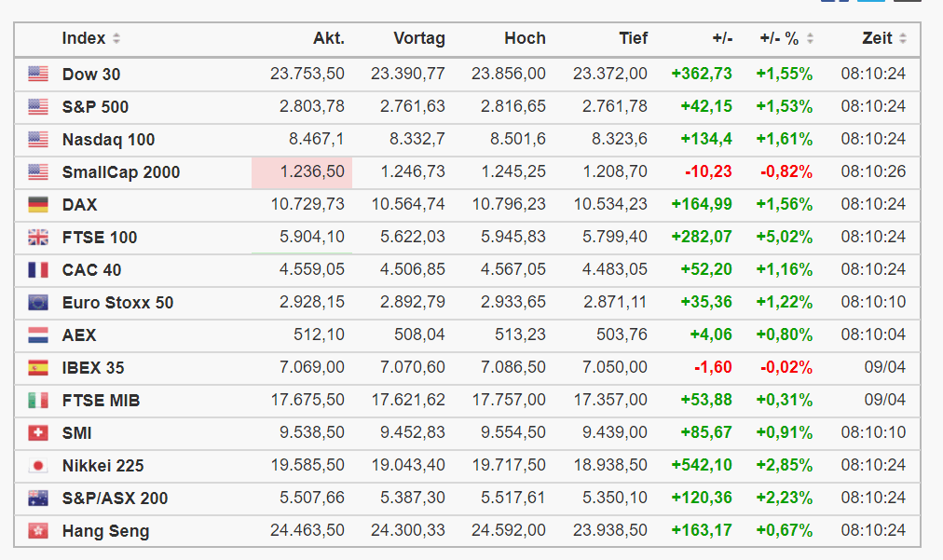Click the German flag next to DAX
The height and width of the screenshot is (560, 943).
(x=38, y=205)
